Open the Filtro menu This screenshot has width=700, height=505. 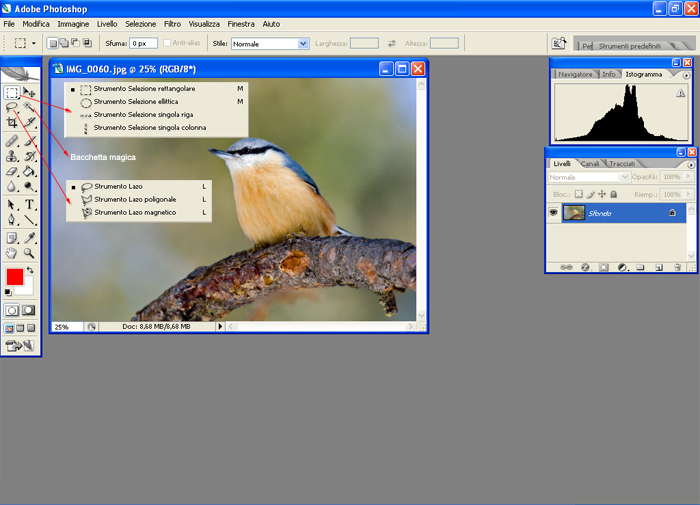(x=172, y=23)
